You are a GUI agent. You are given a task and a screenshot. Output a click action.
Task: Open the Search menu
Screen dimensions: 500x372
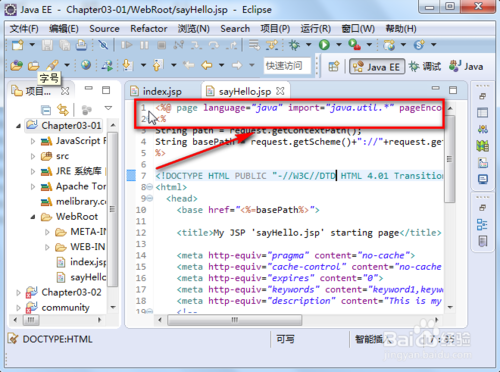(x=235, y=29)
